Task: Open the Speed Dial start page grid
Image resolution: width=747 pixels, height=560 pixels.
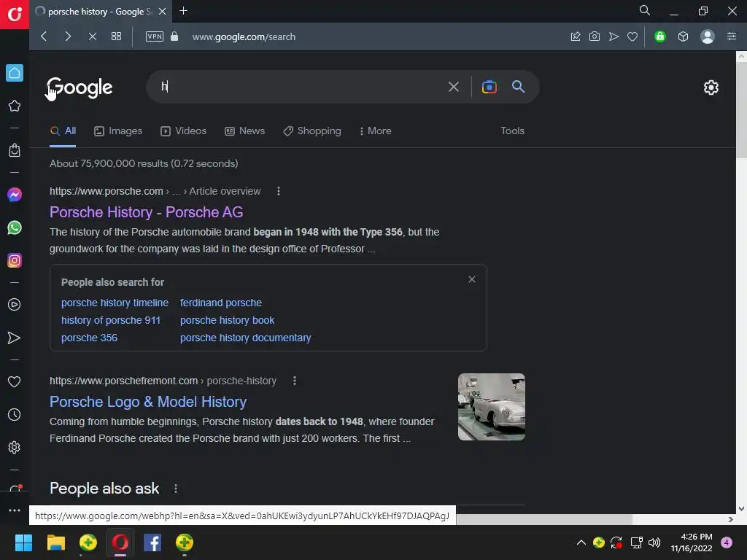Action: click(116, 36)
